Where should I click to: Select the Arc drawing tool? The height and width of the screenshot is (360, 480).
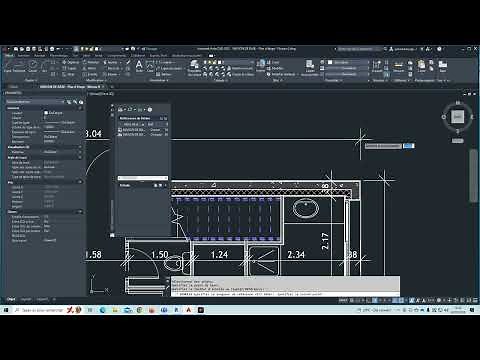pyautogui.click(x=44, y=66)
